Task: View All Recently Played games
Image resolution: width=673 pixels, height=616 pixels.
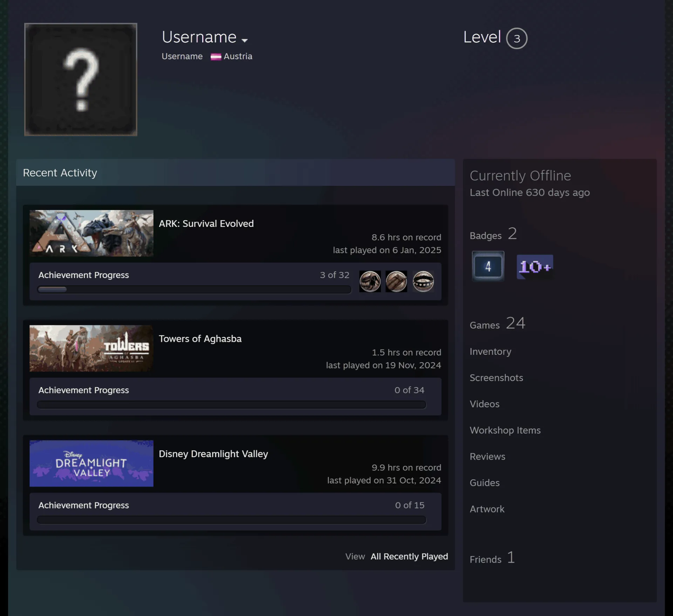Action: 409,556
